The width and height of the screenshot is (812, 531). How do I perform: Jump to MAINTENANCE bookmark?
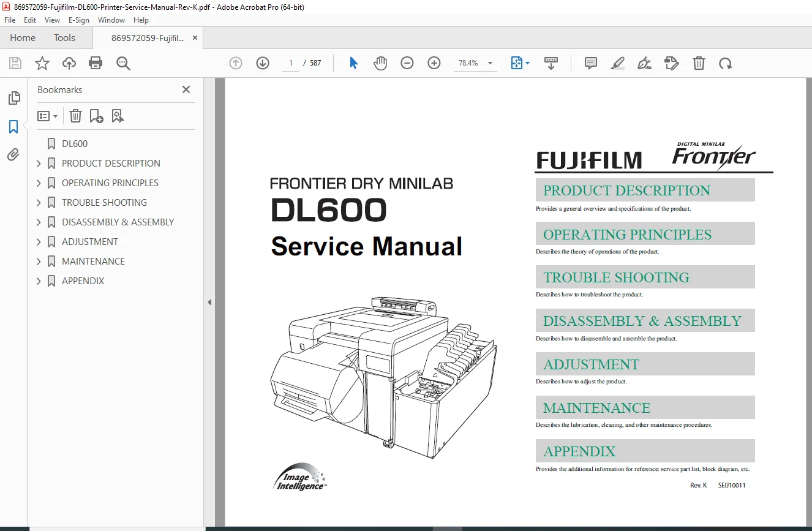pyautogui.click(x=93, y=262)
